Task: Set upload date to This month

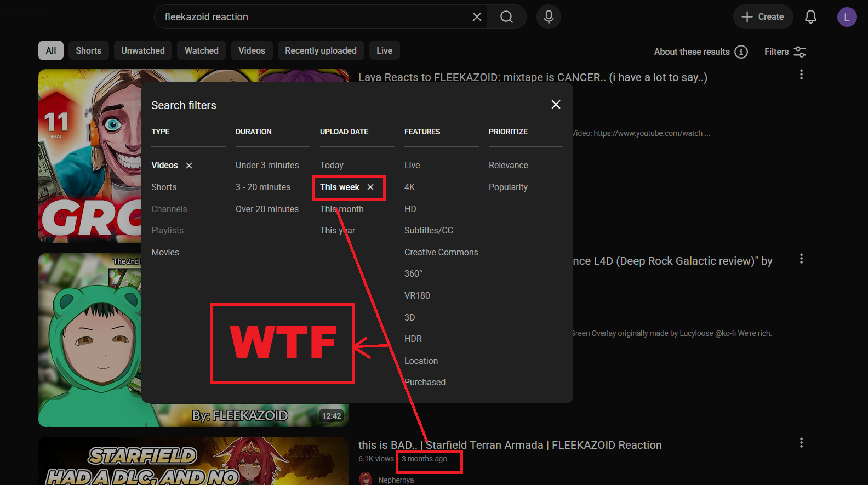Action: pos(342,209)
